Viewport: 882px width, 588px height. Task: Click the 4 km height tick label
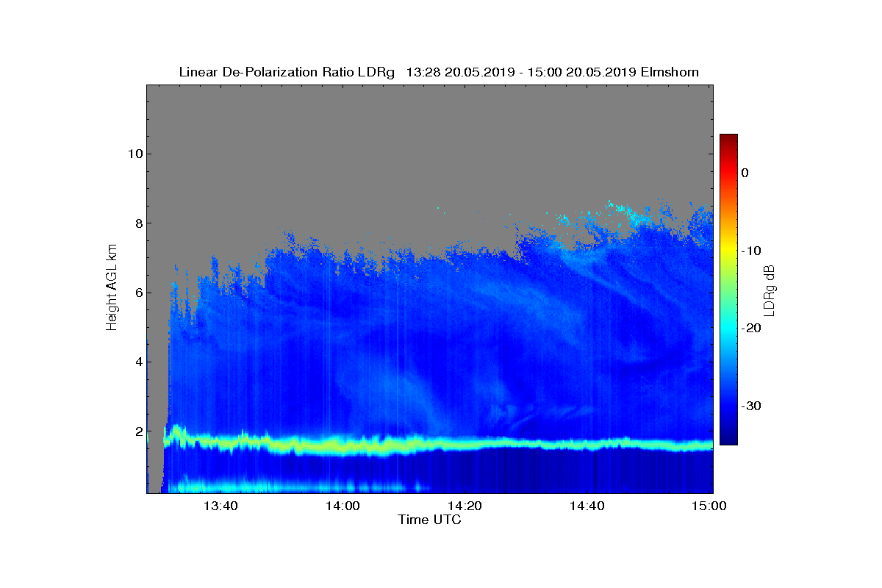coord(137,362)
